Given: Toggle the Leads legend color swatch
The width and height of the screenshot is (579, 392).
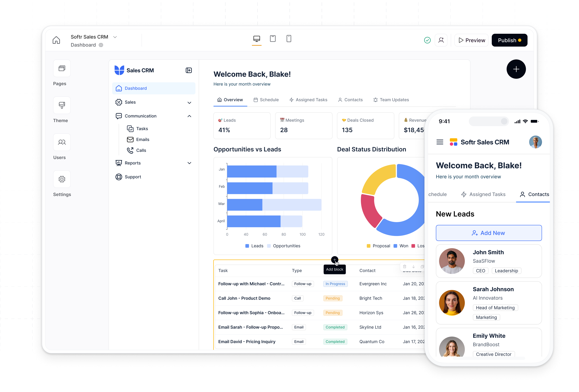Looking at the screenshot, I should [x=247, y=246].
